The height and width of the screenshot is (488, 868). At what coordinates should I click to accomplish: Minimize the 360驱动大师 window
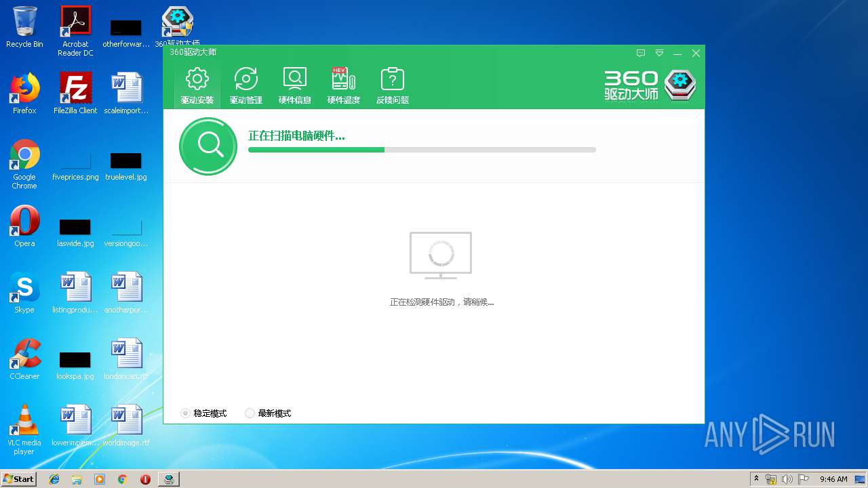coord(677,53)
